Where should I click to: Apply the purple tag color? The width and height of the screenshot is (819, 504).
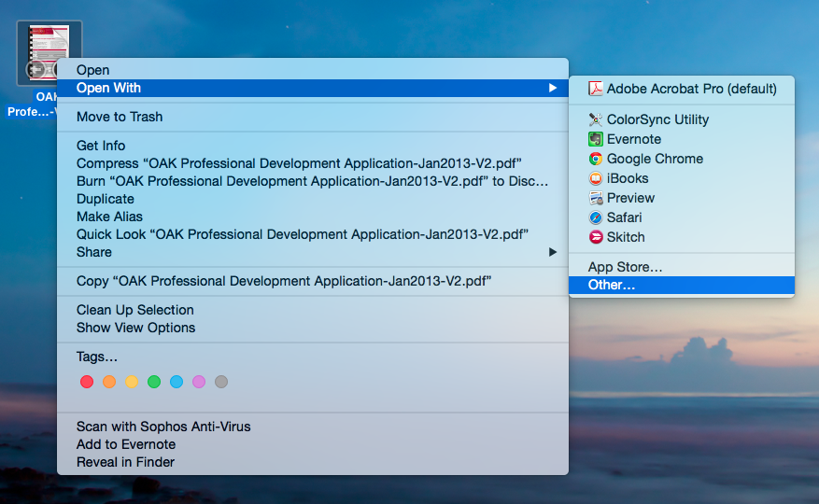199,382
